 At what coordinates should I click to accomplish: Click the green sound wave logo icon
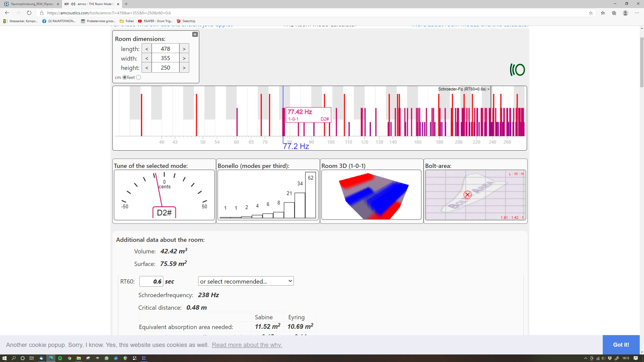click(x=517, y=70)
